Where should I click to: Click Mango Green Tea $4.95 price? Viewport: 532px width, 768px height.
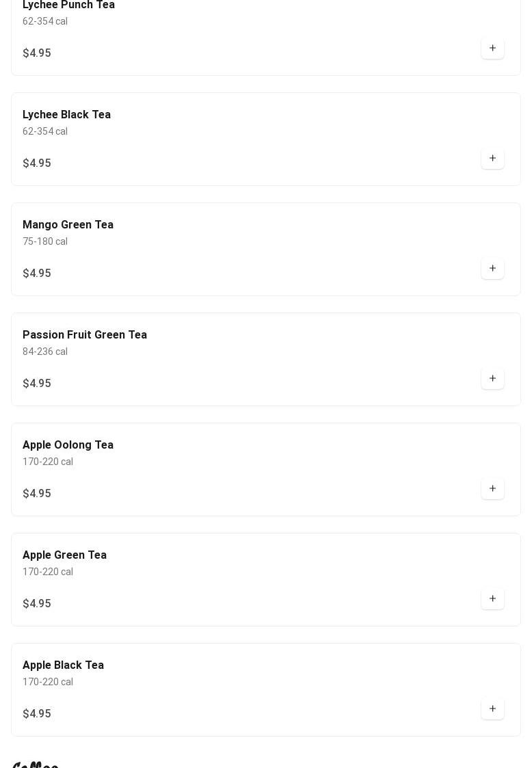[37, 274]
